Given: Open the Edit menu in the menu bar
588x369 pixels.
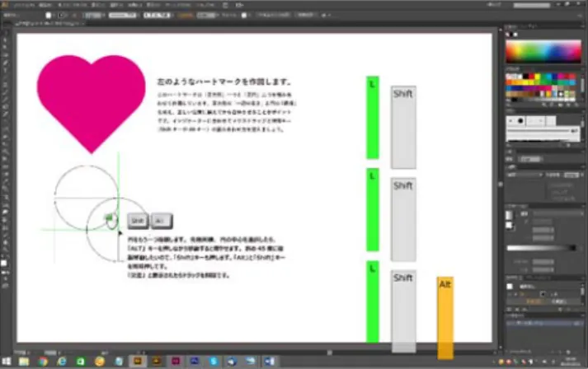Looking at the screenshot, I should pyautogui.click(x=45, y=5).
